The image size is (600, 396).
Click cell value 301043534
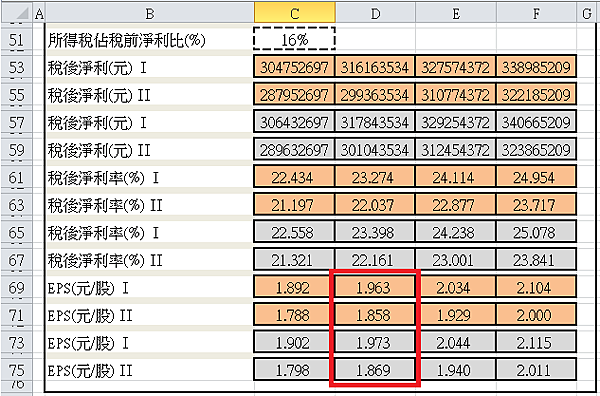[375, 150]
